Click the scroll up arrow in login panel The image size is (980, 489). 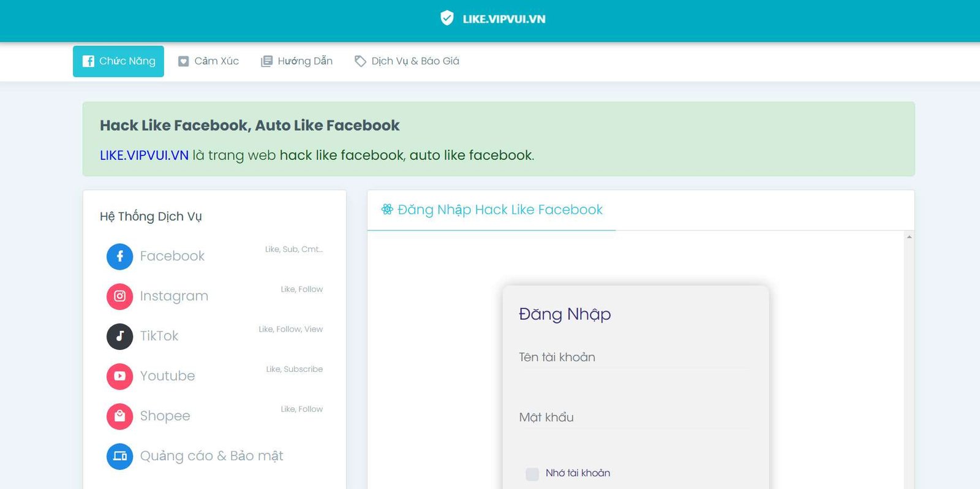(x=909, y=237)
